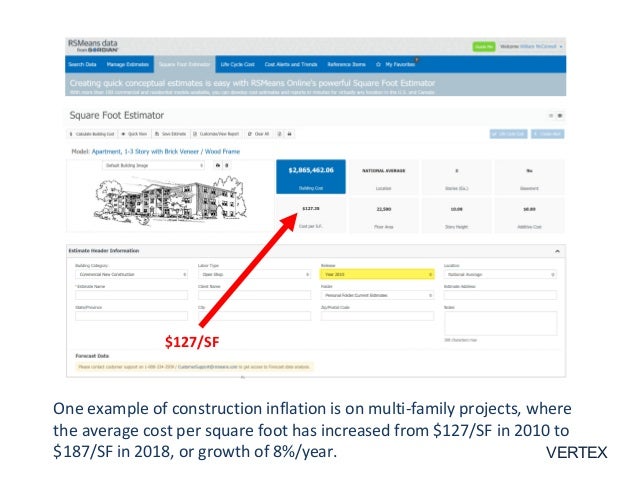Screen dimensions: 638x479
Task: Click the Estimate Address input field
Action: pos(500,295)
